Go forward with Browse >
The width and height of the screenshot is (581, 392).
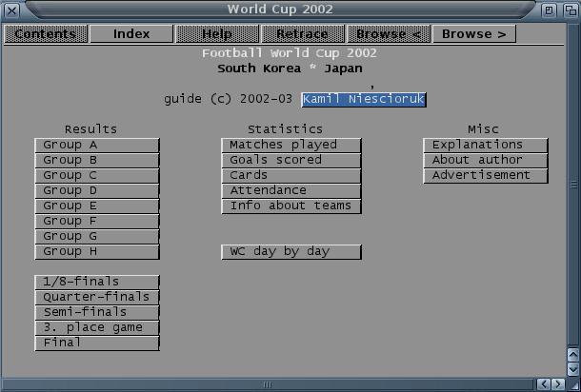coord(474,34)
